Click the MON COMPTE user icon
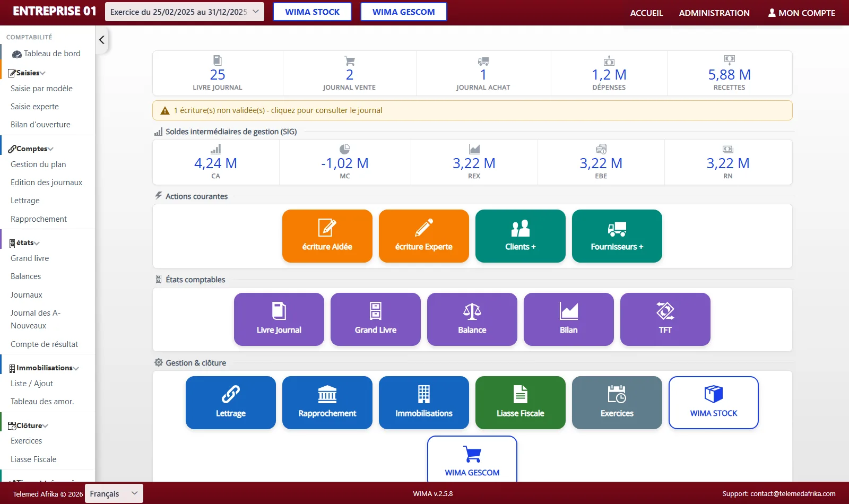The height and width of the screenshot is (504, 849). (x=772, y=12)
